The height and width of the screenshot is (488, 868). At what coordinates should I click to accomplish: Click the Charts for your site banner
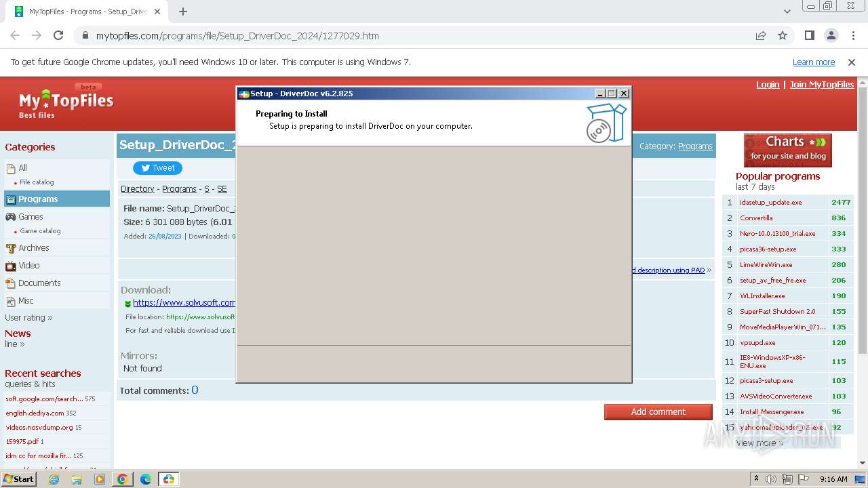click(x=787, y=150)
